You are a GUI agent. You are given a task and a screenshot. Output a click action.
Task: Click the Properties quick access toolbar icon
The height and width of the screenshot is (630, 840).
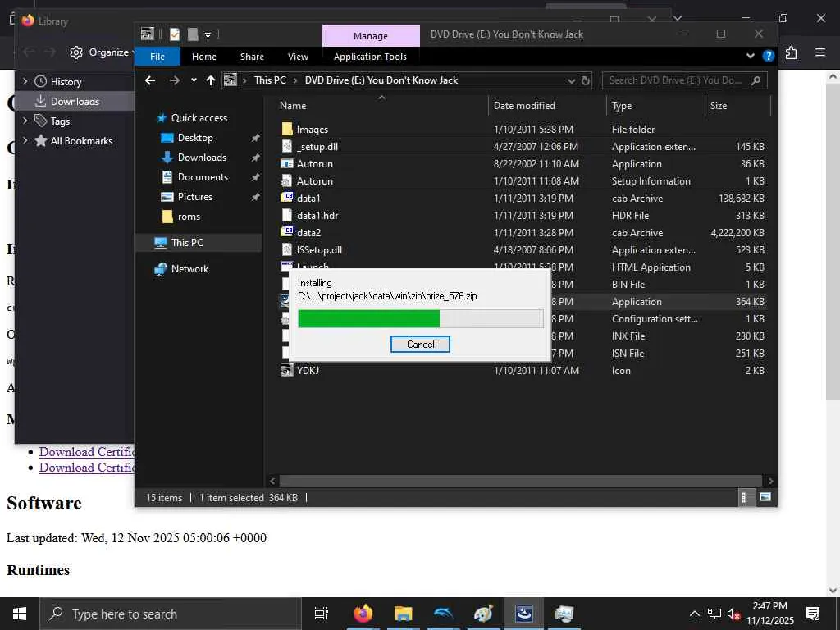[x=175, y=34]
